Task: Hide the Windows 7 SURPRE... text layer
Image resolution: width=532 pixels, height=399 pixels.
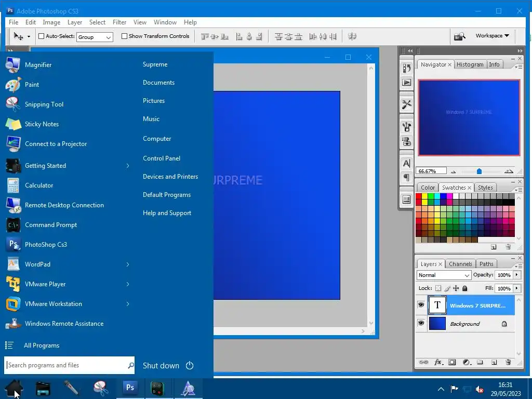Action: click(x=421, y=305)
